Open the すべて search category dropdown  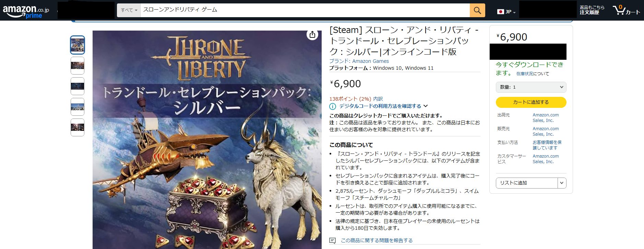(129, 10)
